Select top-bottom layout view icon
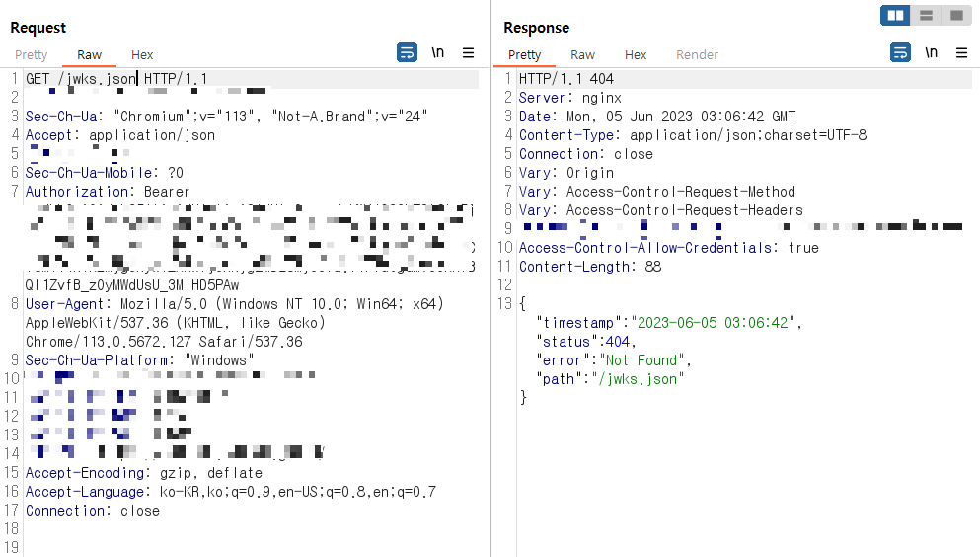 926,15
